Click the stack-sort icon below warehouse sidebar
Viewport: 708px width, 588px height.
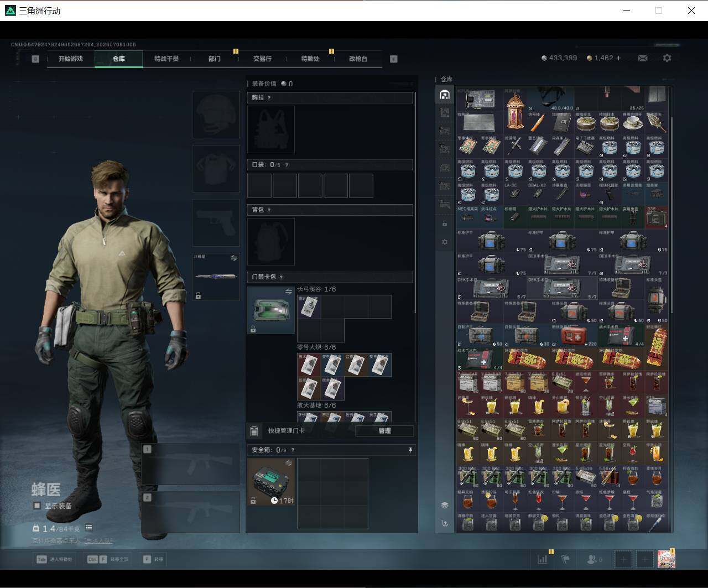[445, 505]
